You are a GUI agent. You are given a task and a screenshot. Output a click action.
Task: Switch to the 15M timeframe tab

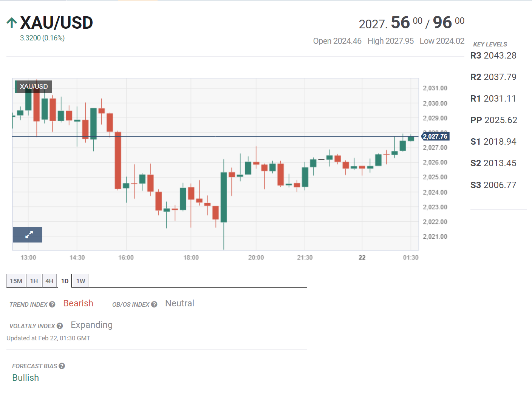(x=16, y=281)
